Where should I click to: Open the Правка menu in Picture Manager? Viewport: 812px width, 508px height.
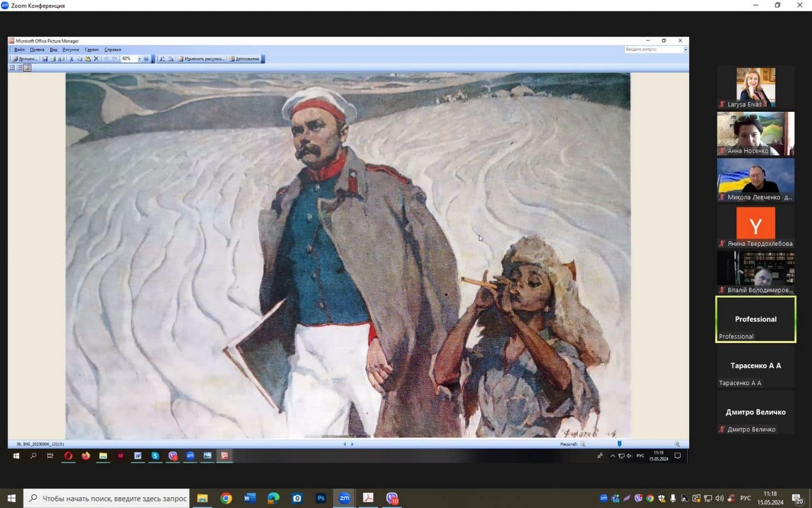click(x=37, y=50)
